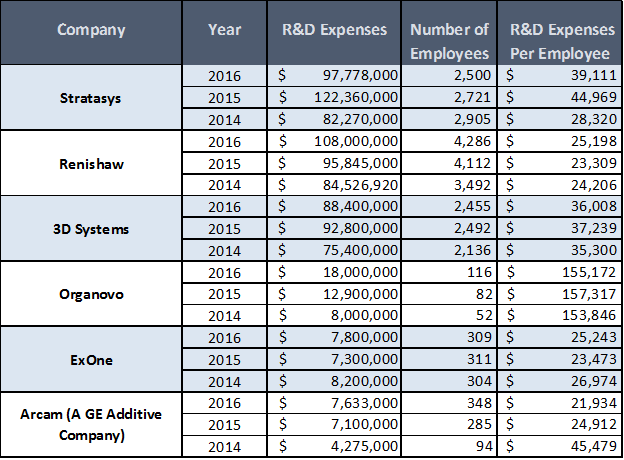Select the Arcam (A GE Additive Company) cell
The width and height of the screenshot is (624, 460).
point(91,425)
